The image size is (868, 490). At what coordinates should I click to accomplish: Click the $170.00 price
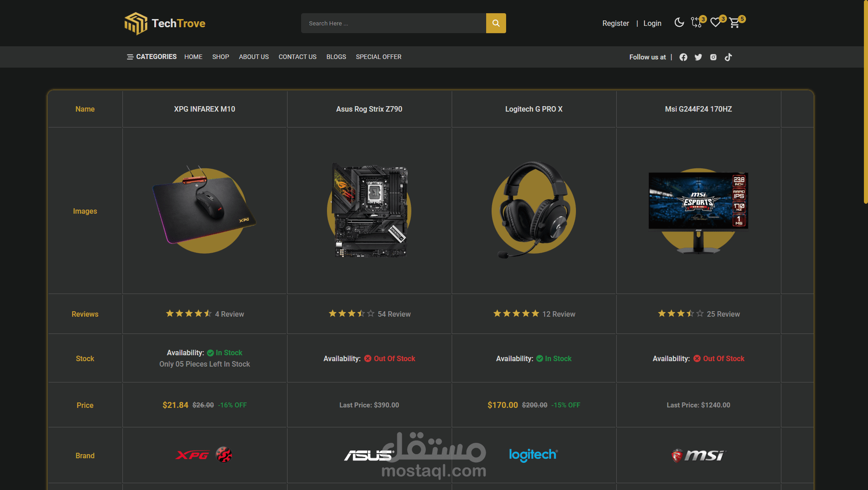click(502, 405)
